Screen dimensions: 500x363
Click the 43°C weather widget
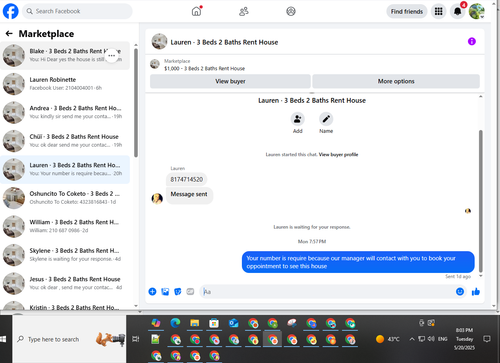coord(388,339)
